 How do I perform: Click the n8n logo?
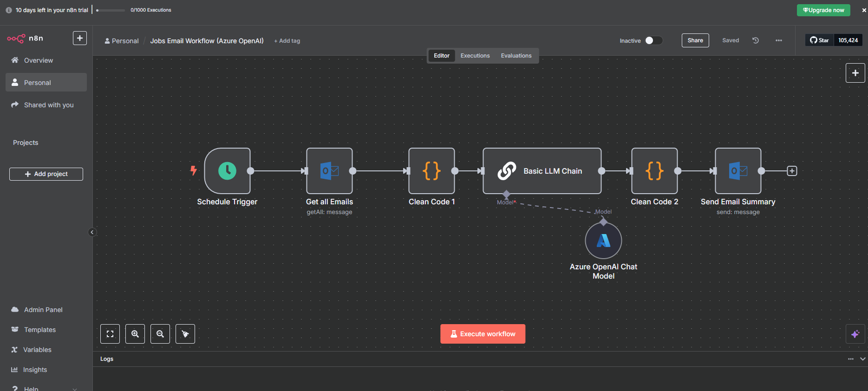pos(25,38)
